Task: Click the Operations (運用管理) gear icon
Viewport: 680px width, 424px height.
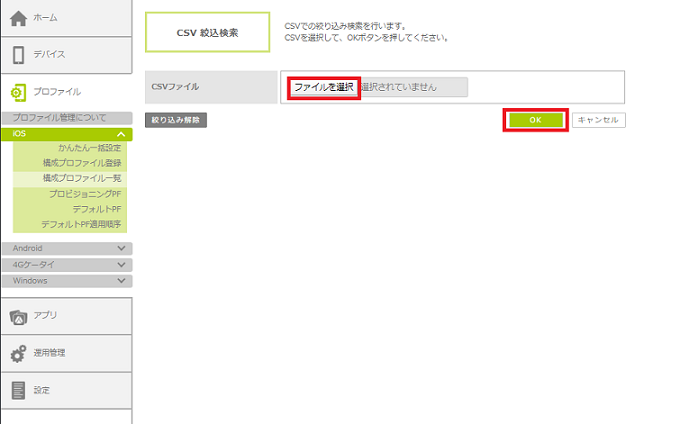Action: 18,353
